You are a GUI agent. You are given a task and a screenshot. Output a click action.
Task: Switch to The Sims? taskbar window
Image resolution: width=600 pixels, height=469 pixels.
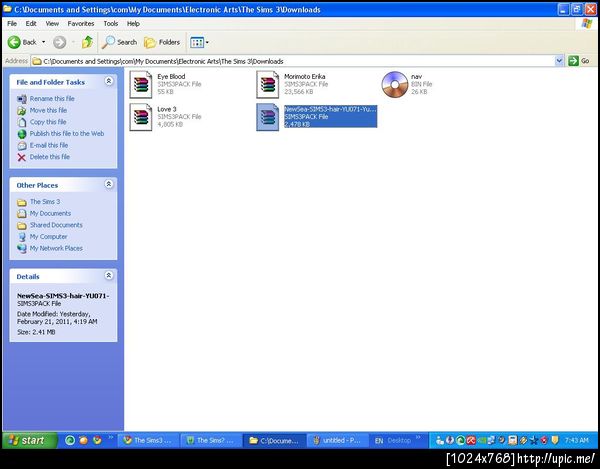pyautogui.click(x=210, y=440)
